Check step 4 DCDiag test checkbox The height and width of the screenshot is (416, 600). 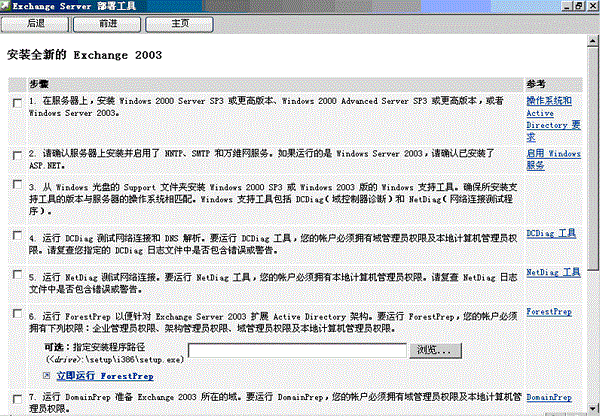(x=17, y=235)
